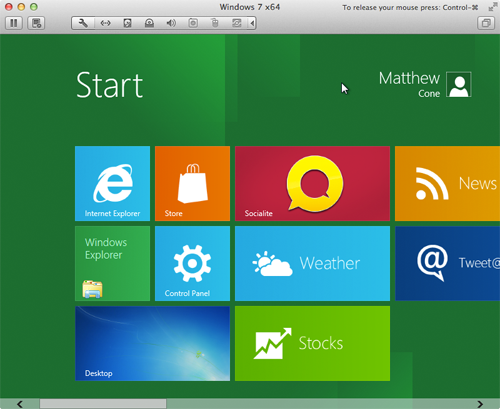Open the News feed tile
Viewport: 500px width, 409px height.
(x=447, y=183)
